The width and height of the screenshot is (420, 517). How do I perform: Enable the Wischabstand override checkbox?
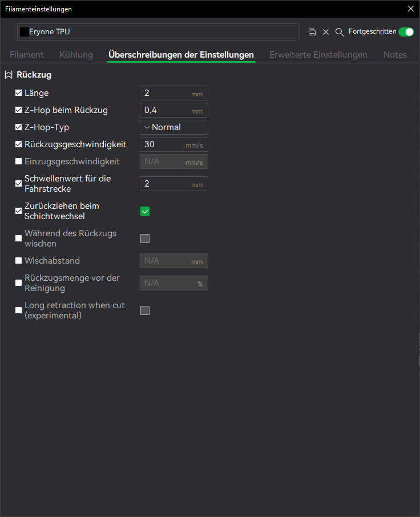click(19, 261)
